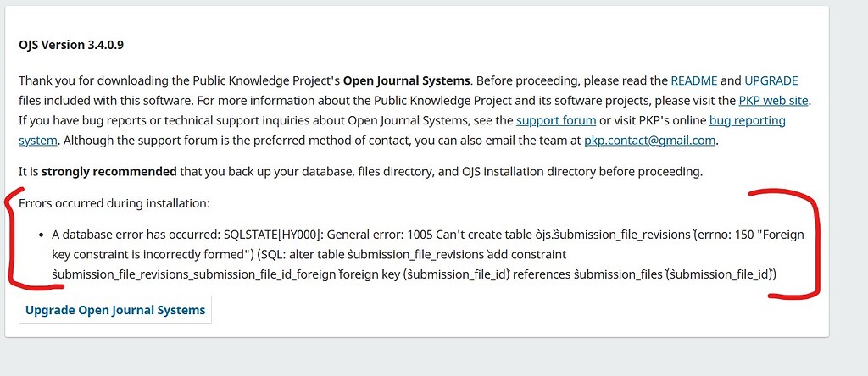Click the pkp.contact@gmail.com email link
868x376 pixels.
[x=650, y=141]
